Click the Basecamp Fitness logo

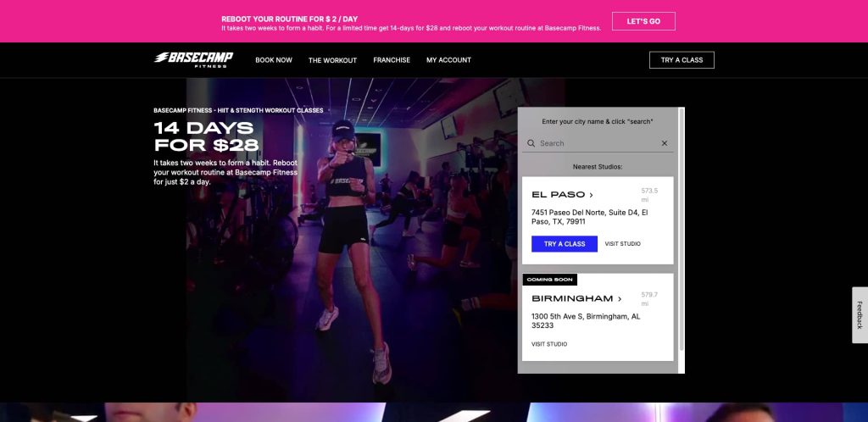click(x=194, y=59)
